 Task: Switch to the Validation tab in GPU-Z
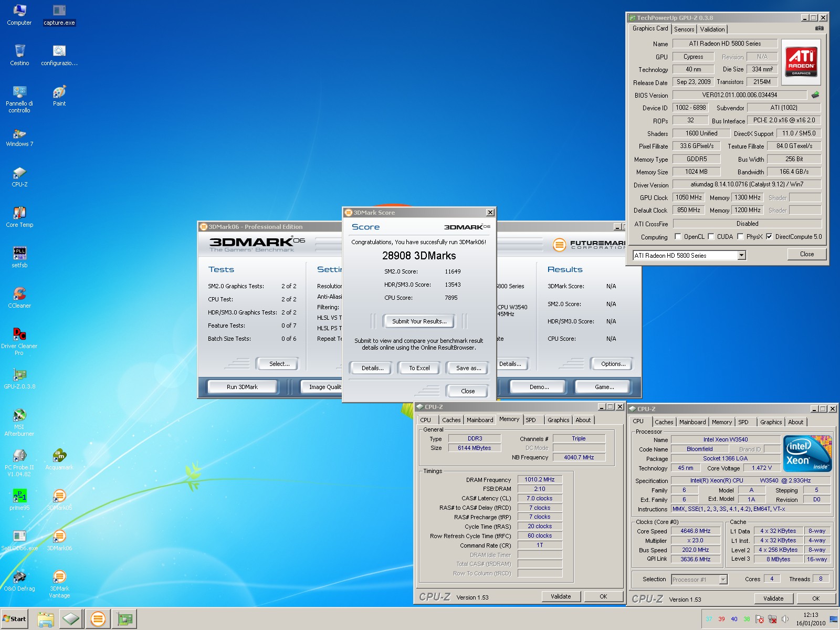tap(712, 29)
